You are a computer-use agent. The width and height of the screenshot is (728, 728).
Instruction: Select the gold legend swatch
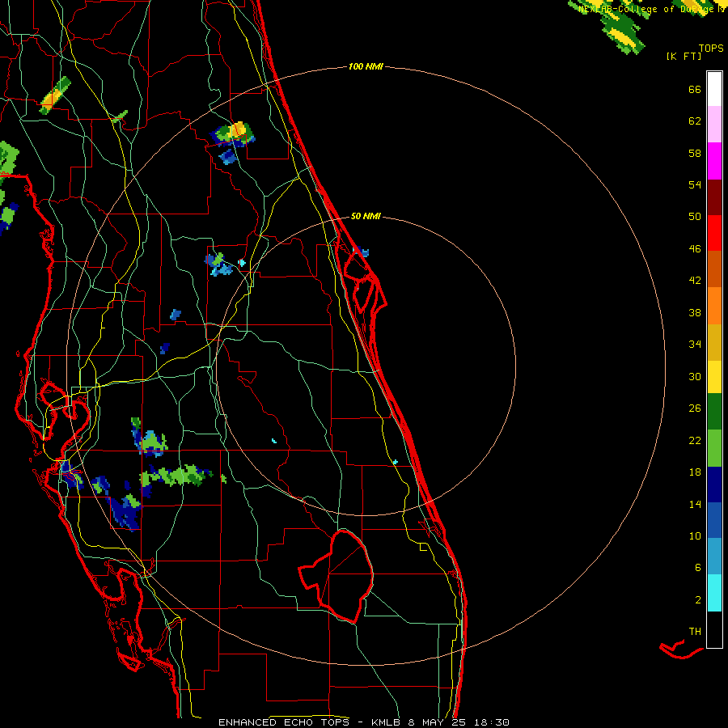pos(714,342)
